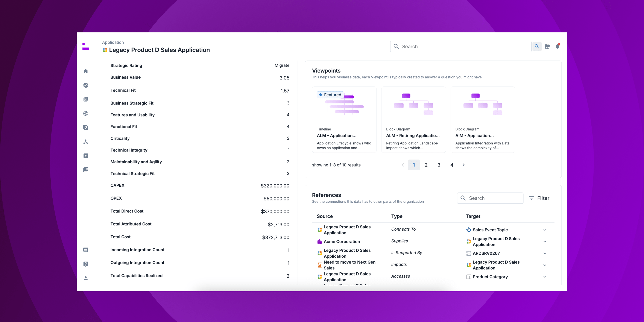Click the play/media icon in sidebar

(86, 155)
